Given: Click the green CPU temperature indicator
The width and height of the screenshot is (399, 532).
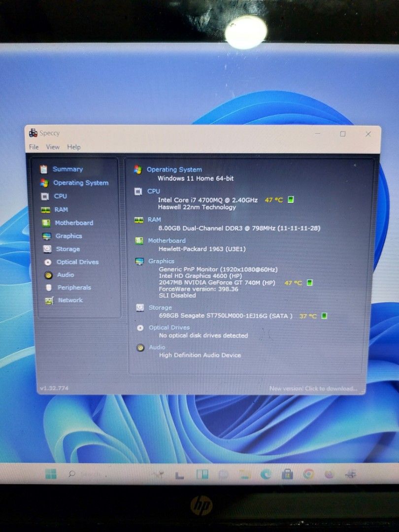Looking at the screenshot, I should click(291, 199).
